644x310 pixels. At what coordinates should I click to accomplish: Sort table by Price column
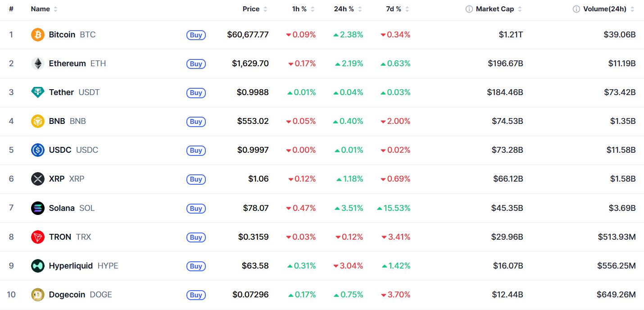click(x=255, y=9)
